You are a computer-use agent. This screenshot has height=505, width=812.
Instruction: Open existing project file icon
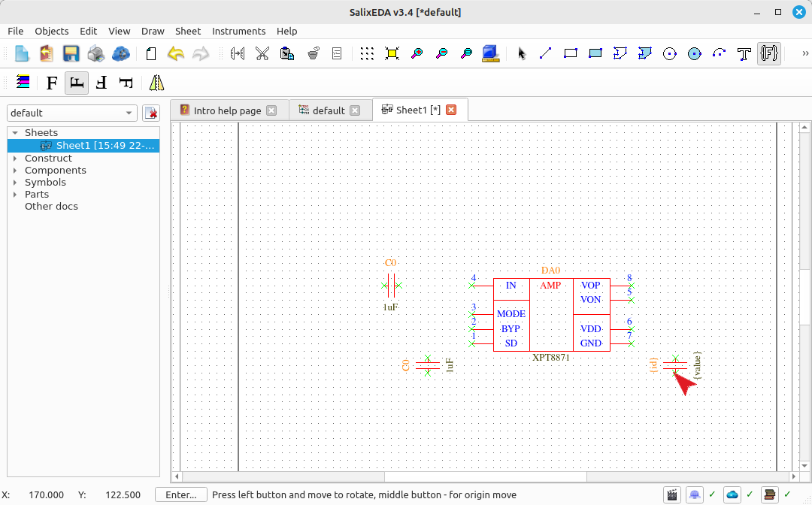46,53
